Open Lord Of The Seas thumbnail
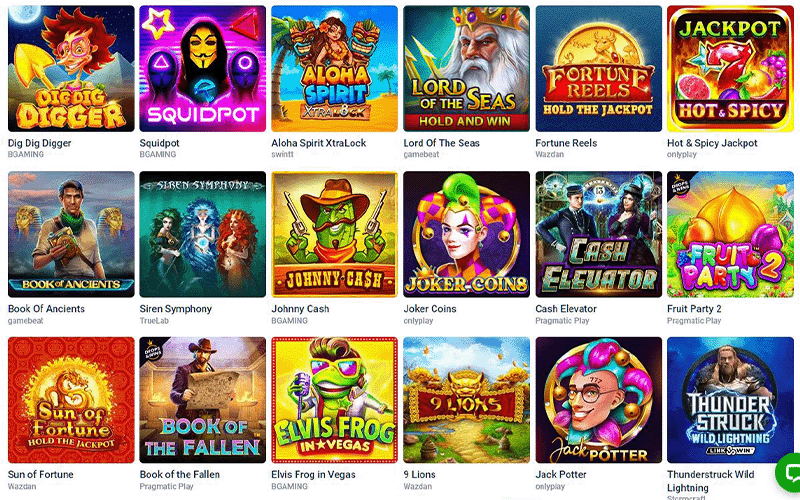The image size is (800, 500). click(466, 69)
